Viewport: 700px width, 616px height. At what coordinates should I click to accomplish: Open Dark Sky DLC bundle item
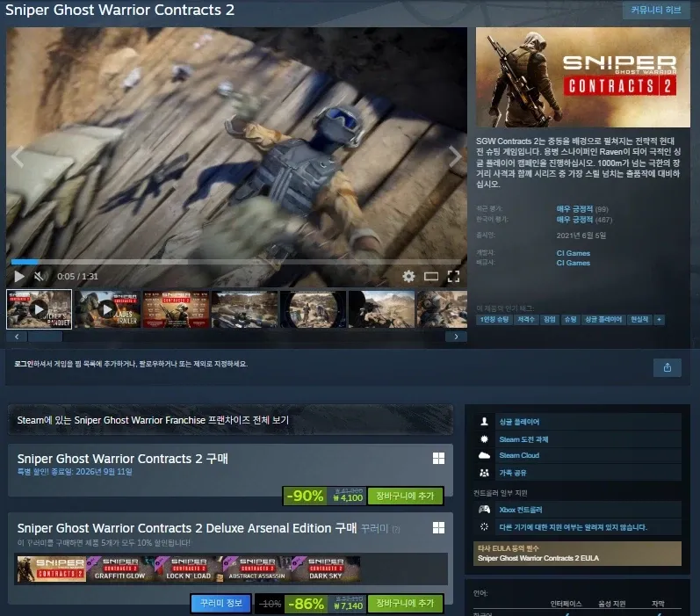tap(326, 569)
